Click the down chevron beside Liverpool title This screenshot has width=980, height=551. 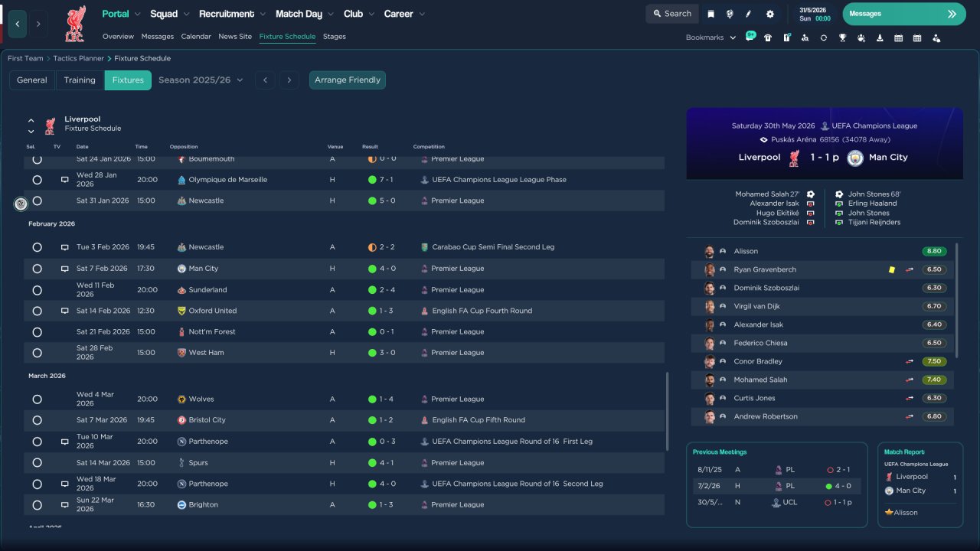pyautogui.click(x=31, y=132)
